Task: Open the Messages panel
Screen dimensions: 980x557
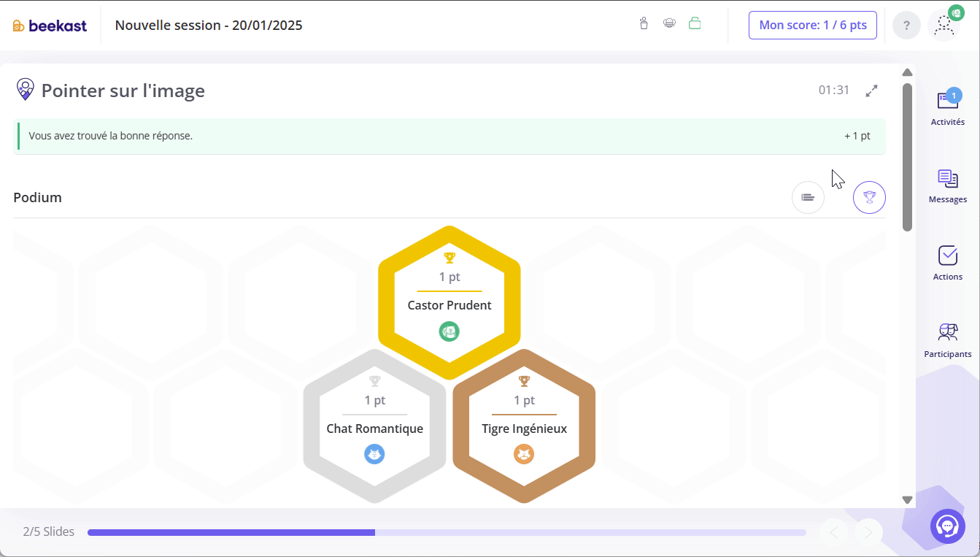Action: click(948, 185)
